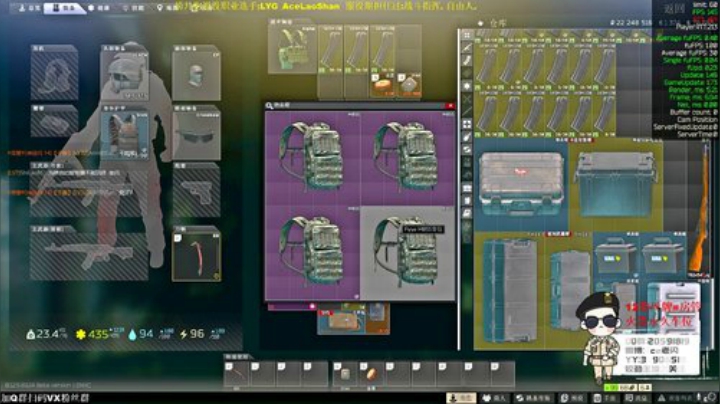Click the crossed tools icon in stash sidebar
This screenshot has width=720, height=404.
(x=467, y=98)
